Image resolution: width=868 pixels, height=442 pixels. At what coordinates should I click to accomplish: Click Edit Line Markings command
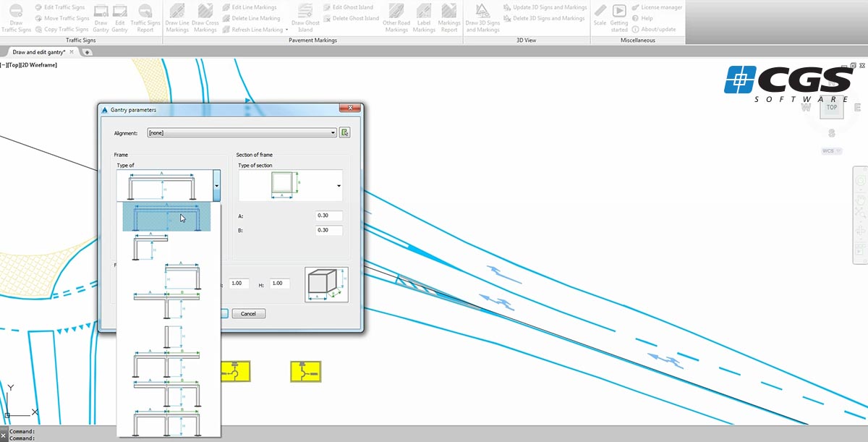pos(249,7)
